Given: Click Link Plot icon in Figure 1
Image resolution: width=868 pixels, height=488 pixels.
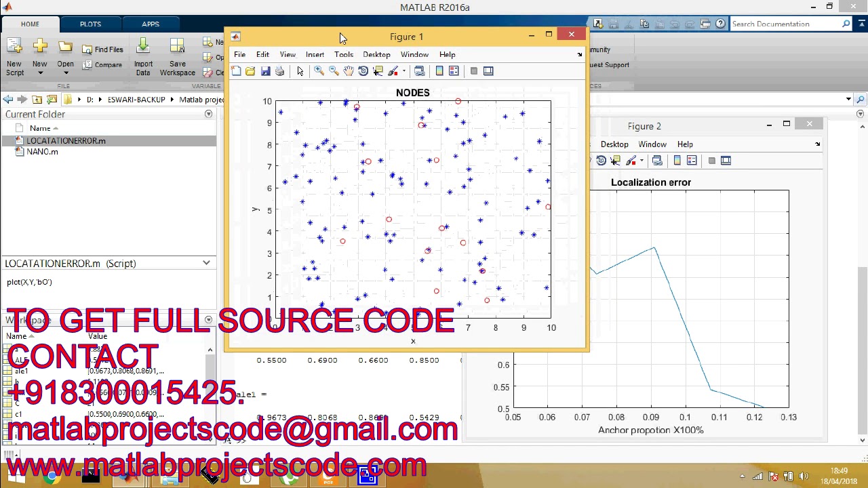Looking at the screenshot, I should pyautogui.click(x=420, y=71).
